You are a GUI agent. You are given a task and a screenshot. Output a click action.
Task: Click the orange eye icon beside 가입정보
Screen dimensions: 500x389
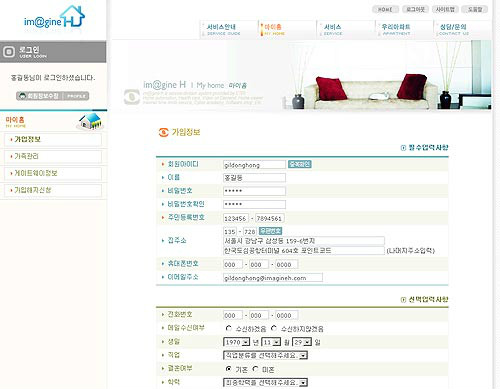pos(163,132)
